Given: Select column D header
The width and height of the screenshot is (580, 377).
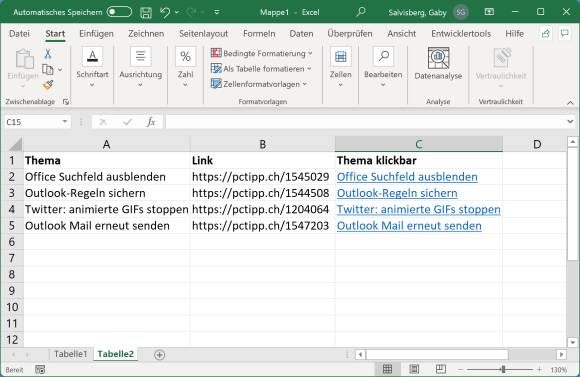Looking at the screenshot, I should coord(536,144).
